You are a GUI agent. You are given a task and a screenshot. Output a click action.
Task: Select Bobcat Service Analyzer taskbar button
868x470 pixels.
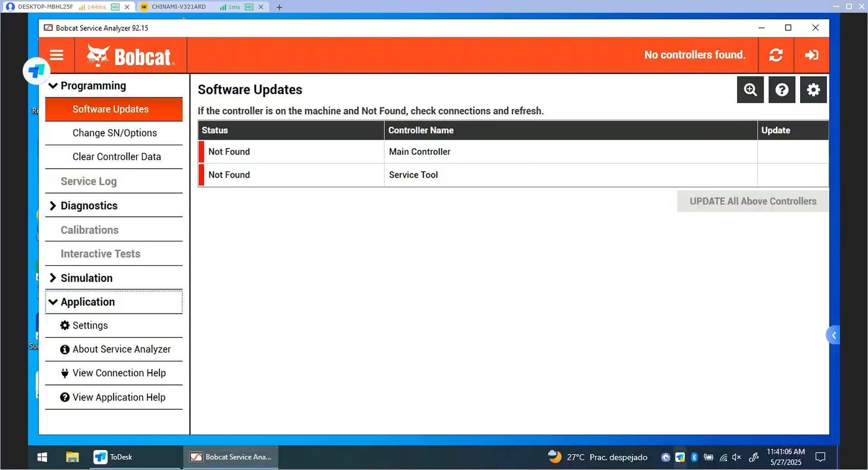[x=231, y=457]
